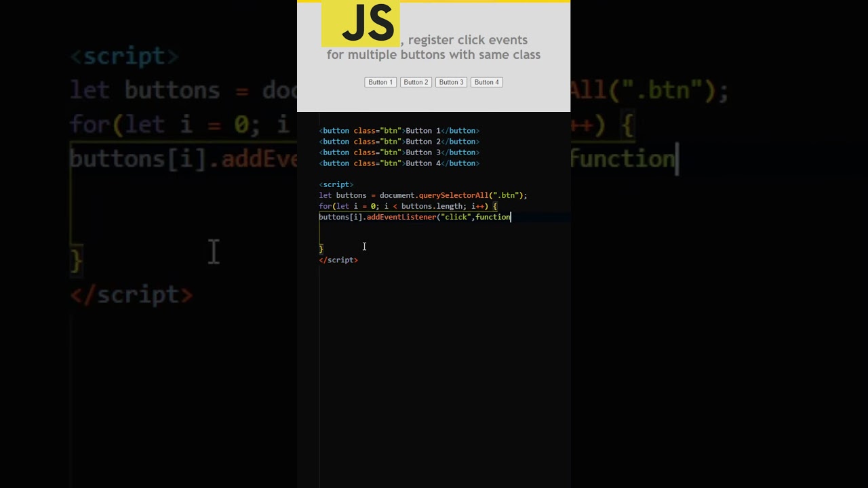Place cursor in the addEventListener code line
The image size is (868, 488).
(415, 217)
